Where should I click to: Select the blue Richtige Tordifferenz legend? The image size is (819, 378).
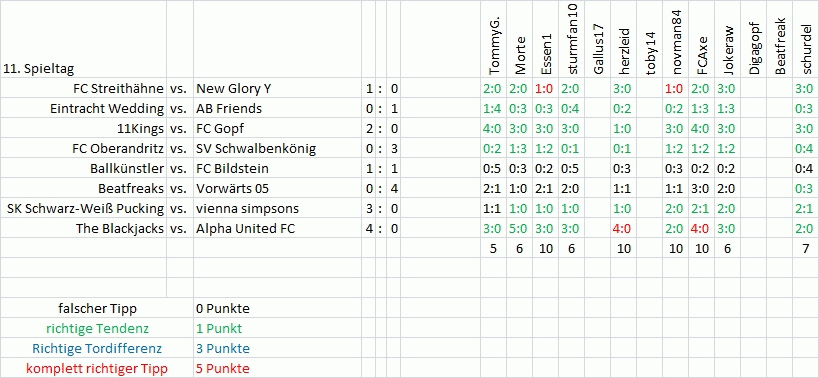[97, 348]
